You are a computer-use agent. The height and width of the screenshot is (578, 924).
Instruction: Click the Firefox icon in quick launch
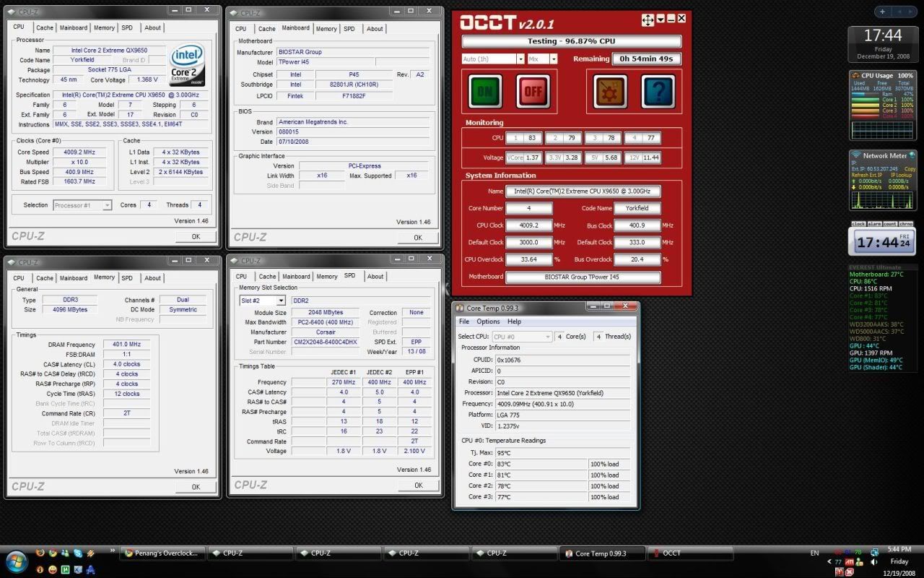40,553
